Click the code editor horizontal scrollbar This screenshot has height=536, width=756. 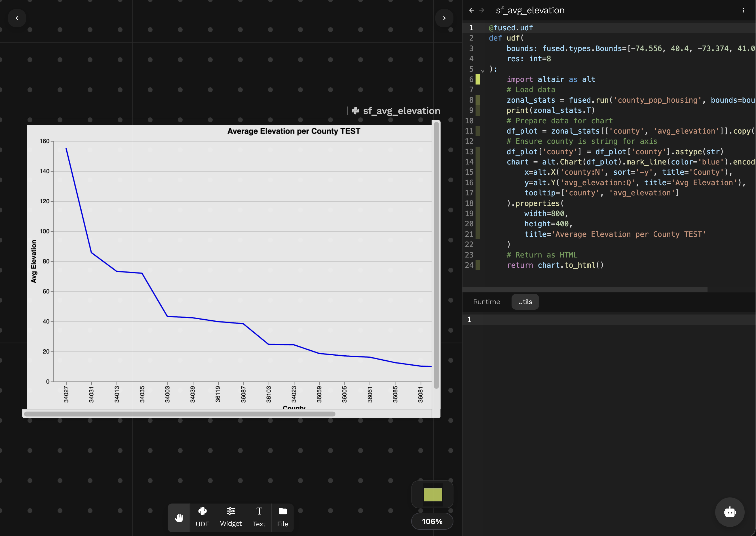pyautogui.click(x=585, y=290)
